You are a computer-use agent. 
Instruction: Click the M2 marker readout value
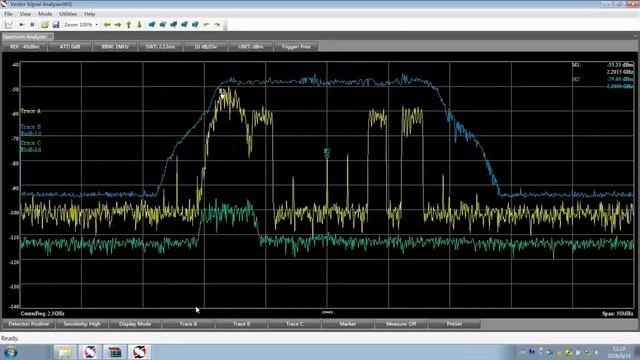pyautogui.click(x=620, y=82)
